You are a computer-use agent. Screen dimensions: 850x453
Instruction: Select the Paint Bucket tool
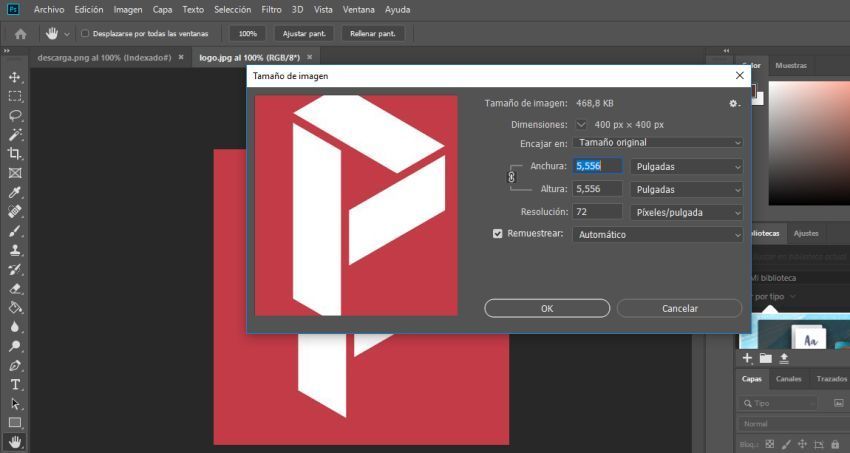click(x=15, y=307)
